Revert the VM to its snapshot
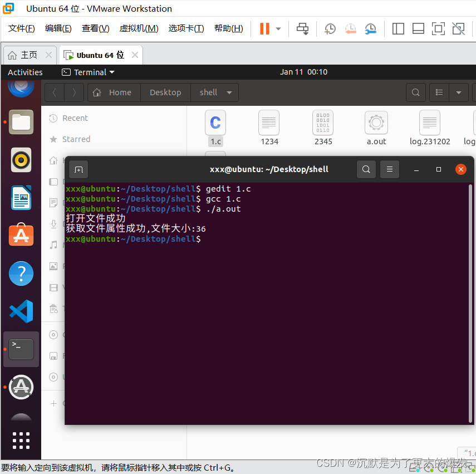Image resolution: width=476 pixels, height=474 pixels. point(350,28)
